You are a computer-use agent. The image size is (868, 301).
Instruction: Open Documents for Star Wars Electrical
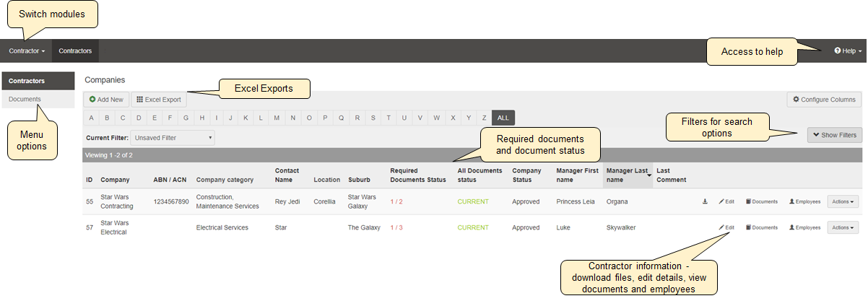point(761,227)
